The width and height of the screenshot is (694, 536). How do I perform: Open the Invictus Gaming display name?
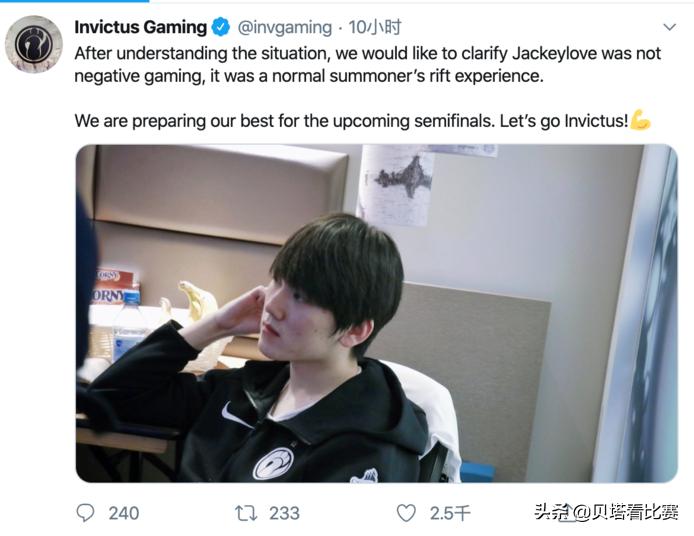(140, 27)
